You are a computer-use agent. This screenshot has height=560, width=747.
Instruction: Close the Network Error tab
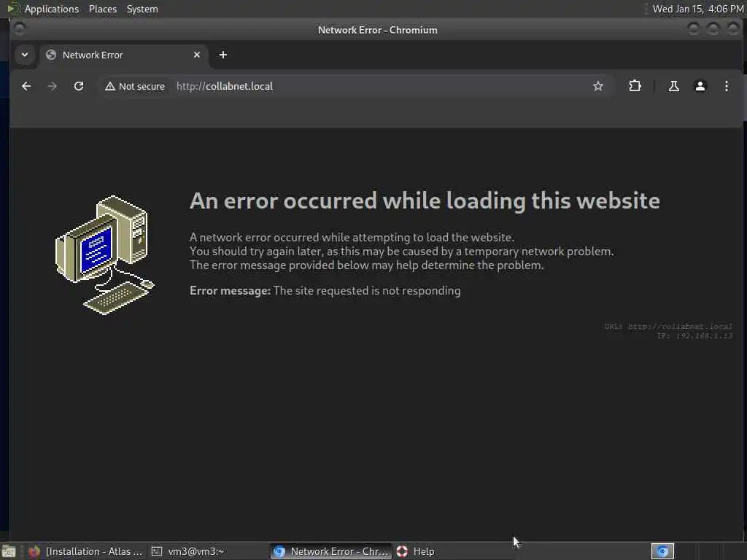coord(197,55)
